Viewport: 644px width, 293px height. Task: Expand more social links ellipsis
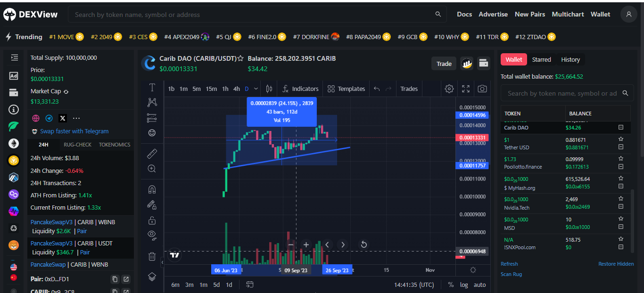(x=76, y=118)
